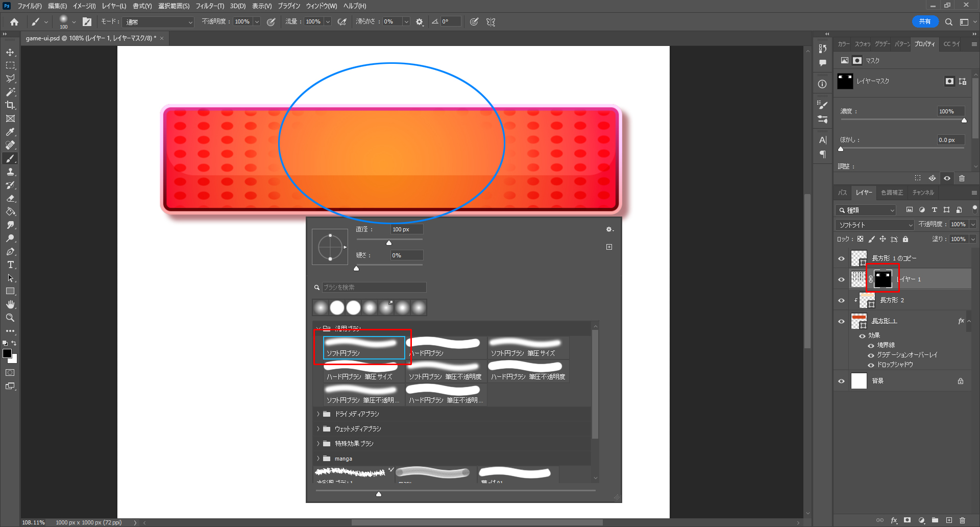Hide the ドロップシャドウ effect

click(x=871, y=365)
